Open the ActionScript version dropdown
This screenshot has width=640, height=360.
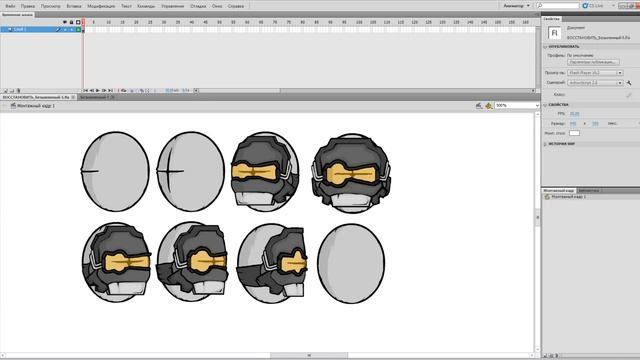pos(595,83)
